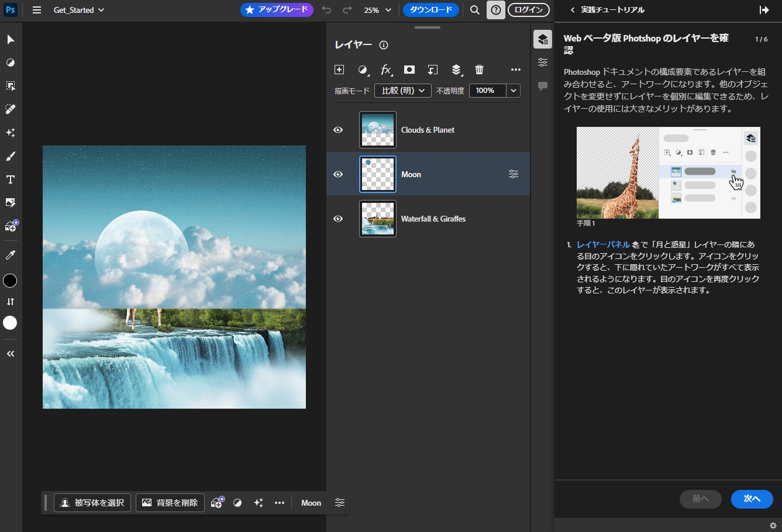Open the hamburger menu

click(36, 10)
